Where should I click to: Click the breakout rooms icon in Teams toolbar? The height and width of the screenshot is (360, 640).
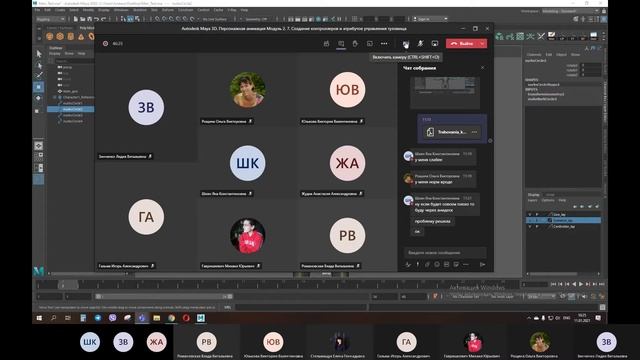pos(369,44)
